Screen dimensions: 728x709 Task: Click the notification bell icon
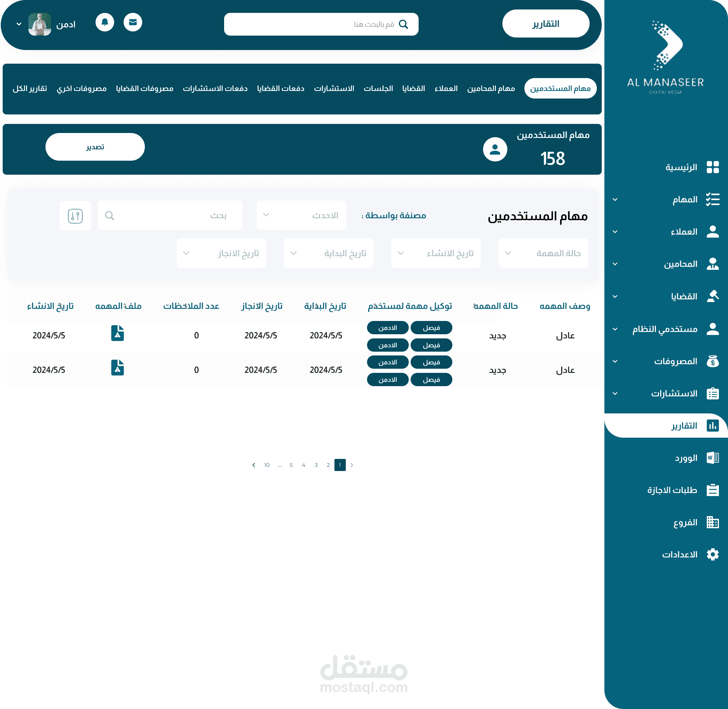coord(105,22)
